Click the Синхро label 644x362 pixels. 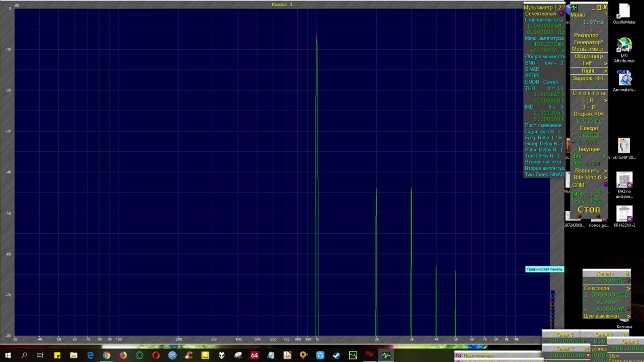(589, 128)
